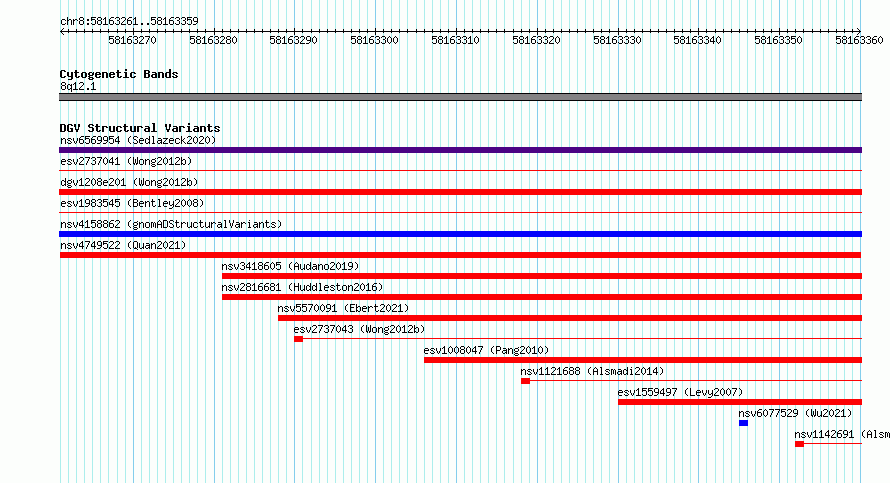Open nsv3418605 (Audano2019) variant label
This screenshot has width=890, height=483.
pos(290,266)
